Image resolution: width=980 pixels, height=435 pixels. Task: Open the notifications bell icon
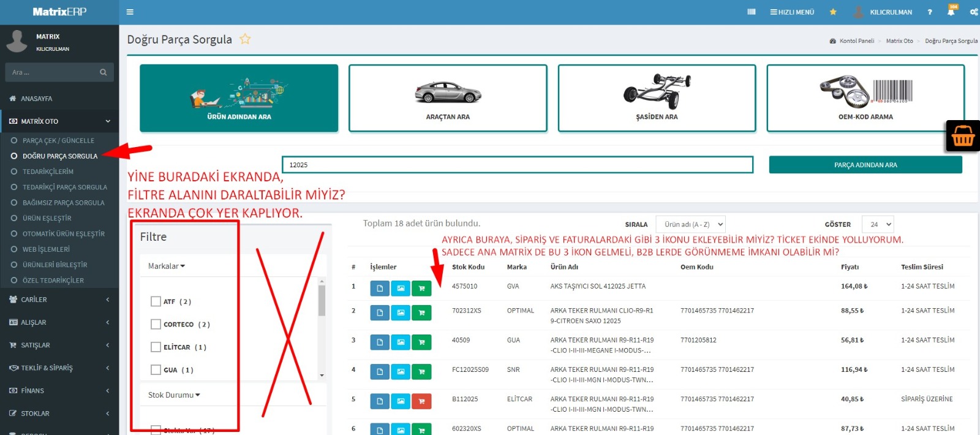[951, 12]
